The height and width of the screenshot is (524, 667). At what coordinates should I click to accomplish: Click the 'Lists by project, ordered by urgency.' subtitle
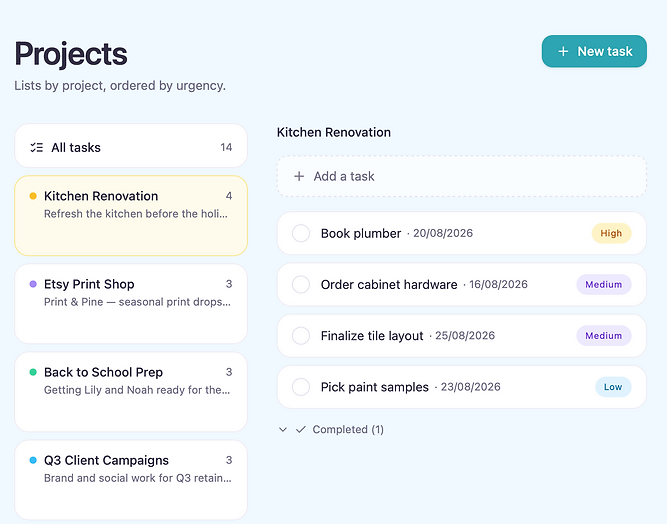click(120, 85)
